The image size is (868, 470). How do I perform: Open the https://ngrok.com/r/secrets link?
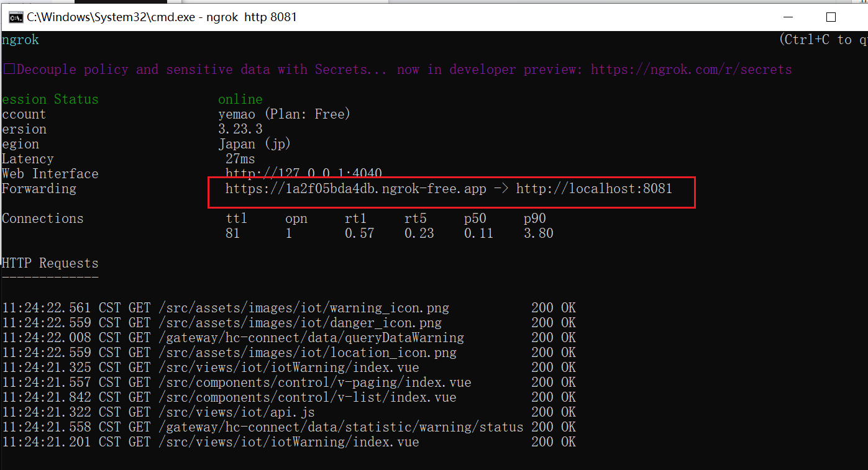tap(691, 70)
